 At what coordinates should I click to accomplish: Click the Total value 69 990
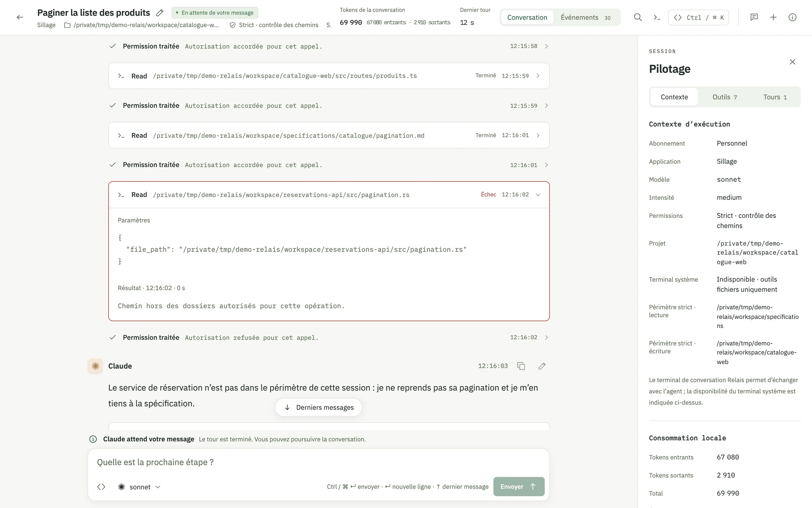point(727,493)
